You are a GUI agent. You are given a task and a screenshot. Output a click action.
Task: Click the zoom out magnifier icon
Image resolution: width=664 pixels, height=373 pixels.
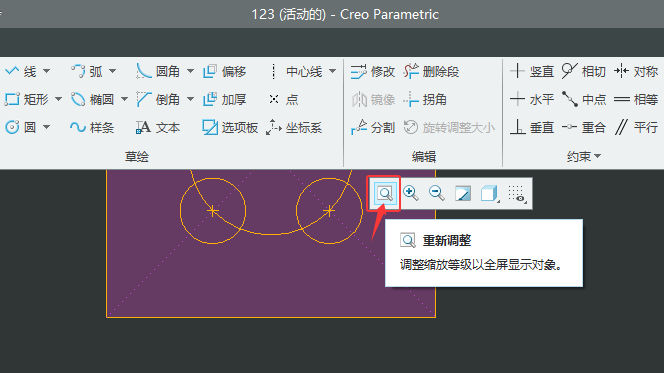pyautogui.click(x=437, y=193)
